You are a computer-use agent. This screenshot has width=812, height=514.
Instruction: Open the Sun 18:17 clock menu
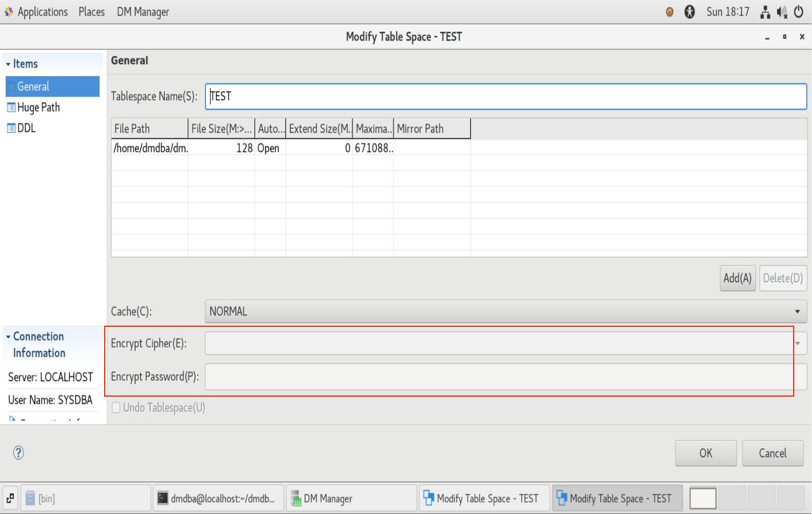pyautogui.click(x=728, y=12)
